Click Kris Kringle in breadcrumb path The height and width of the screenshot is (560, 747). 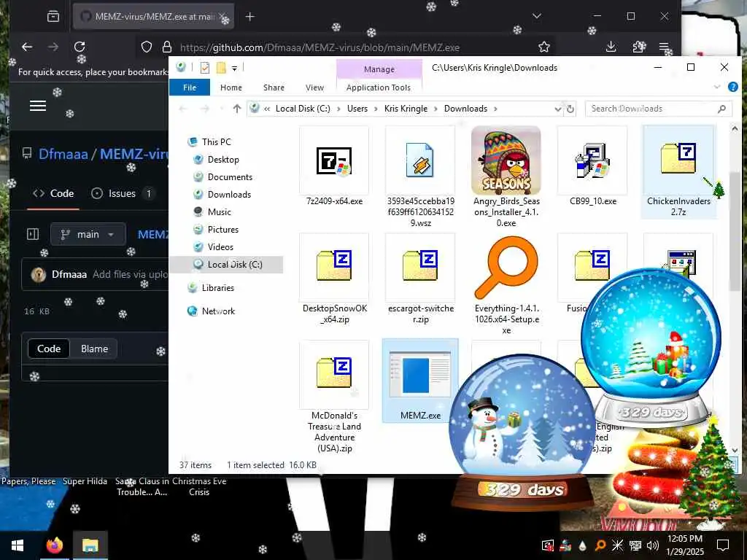click(406, 109)
